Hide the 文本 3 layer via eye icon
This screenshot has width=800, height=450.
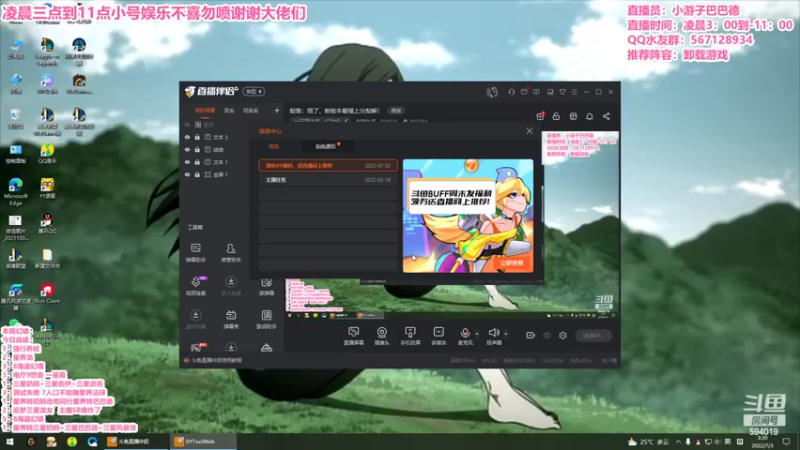pos(187,137)
